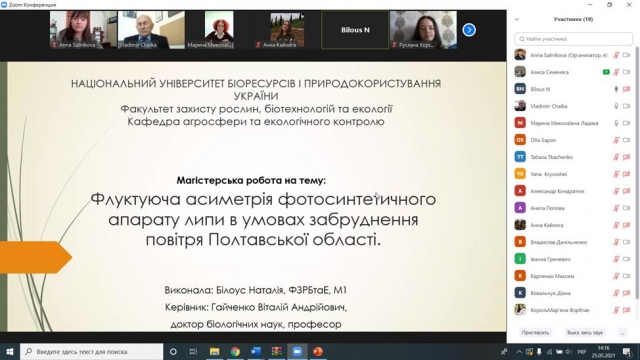Click Yana Kryvoshei's disabled camera icon
640x360 pixels.
point(627,174)
